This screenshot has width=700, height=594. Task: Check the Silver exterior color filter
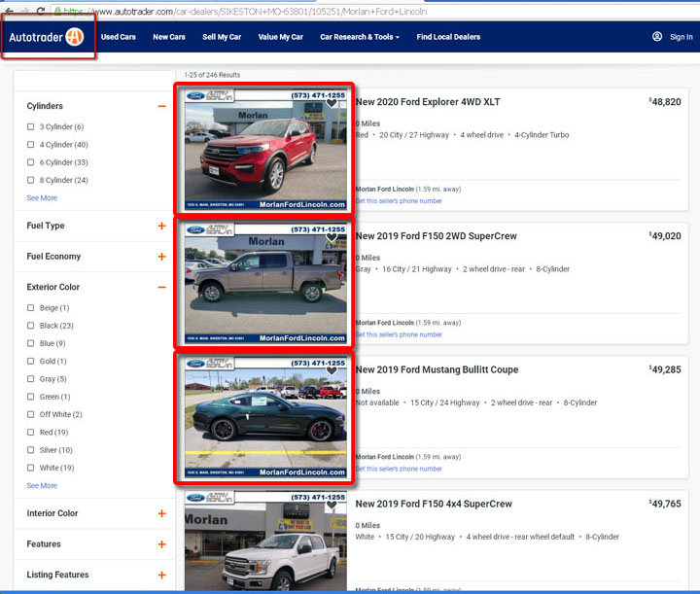[30, 450]
